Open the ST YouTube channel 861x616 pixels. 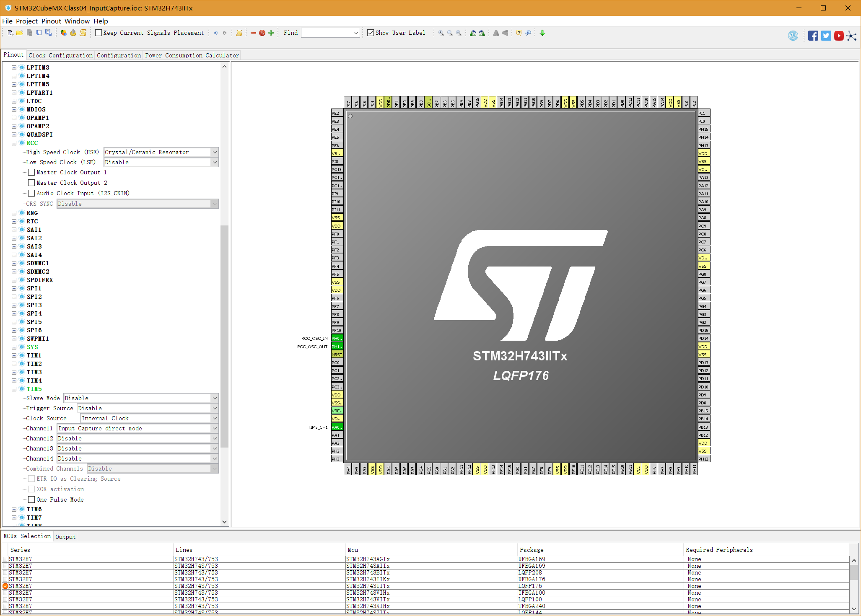[x=838, y=36]
